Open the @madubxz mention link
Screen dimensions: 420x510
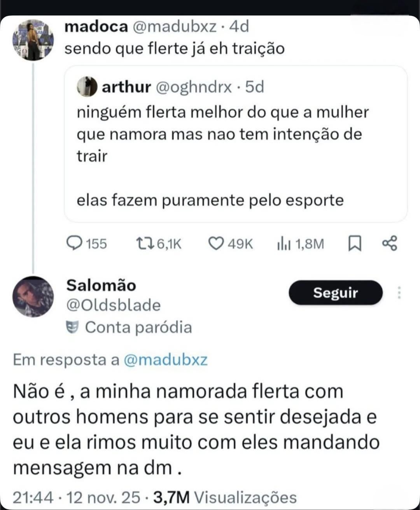(165, 360)
